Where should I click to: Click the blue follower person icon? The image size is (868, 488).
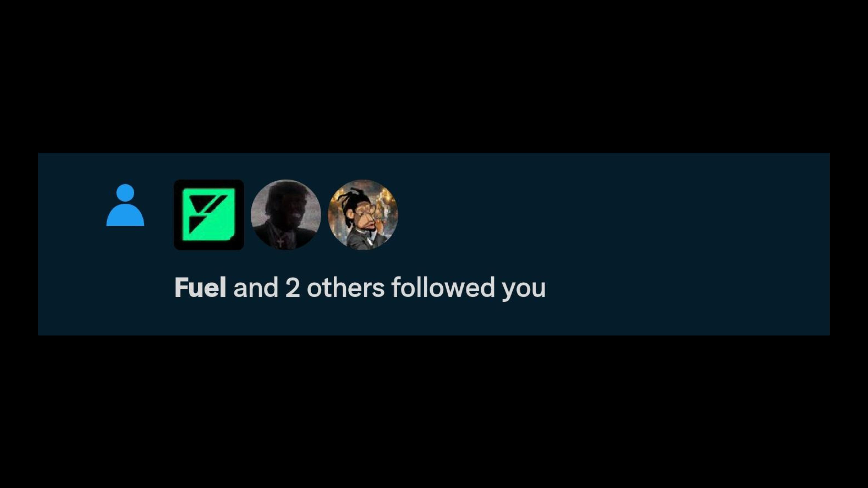[x=125, y=205]
